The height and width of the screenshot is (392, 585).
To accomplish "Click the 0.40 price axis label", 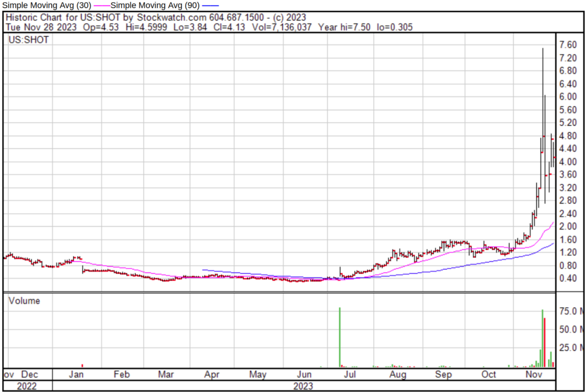I will coord(569,278).
